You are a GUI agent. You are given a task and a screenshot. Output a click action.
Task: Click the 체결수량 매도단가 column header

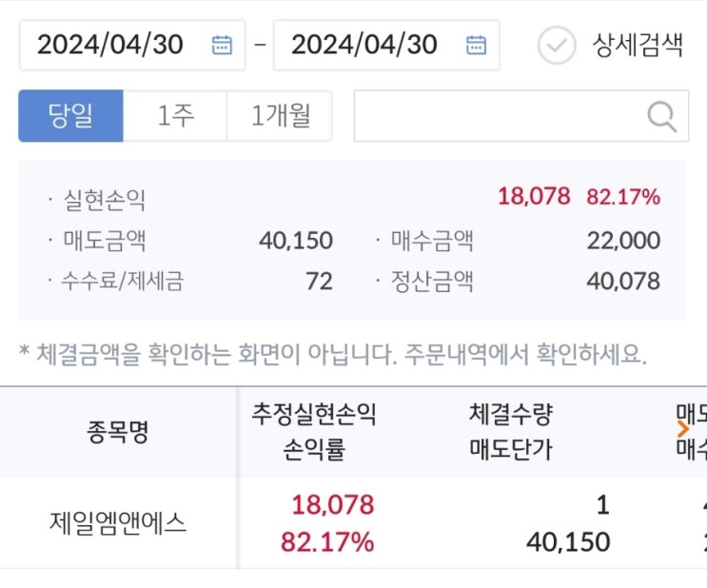(511, 432)
